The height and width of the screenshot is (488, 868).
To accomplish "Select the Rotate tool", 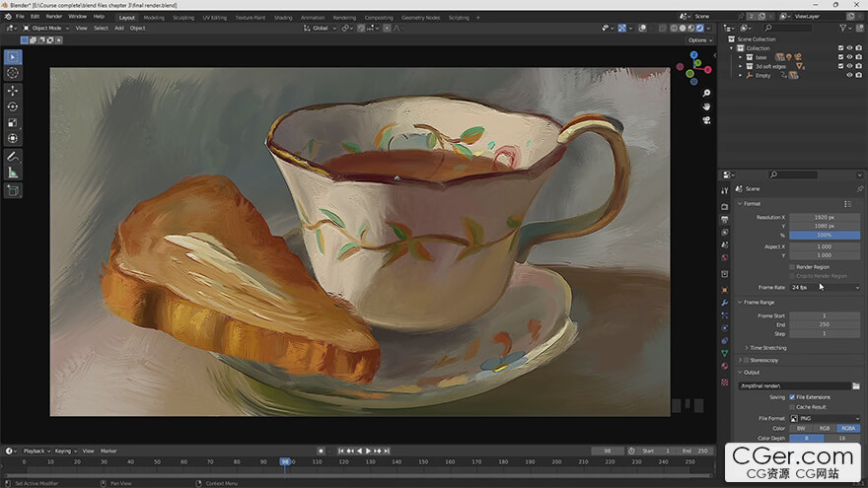I will [13, 106].
